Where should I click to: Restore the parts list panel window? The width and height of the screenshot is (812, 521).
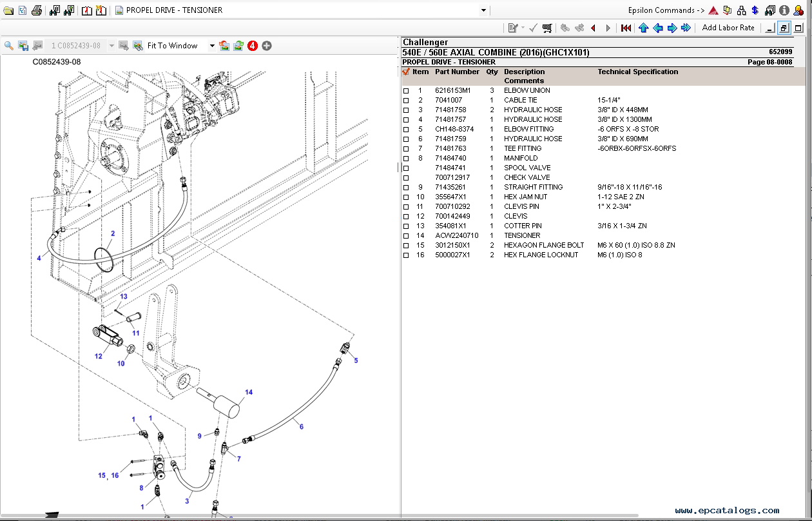point(784,28)
